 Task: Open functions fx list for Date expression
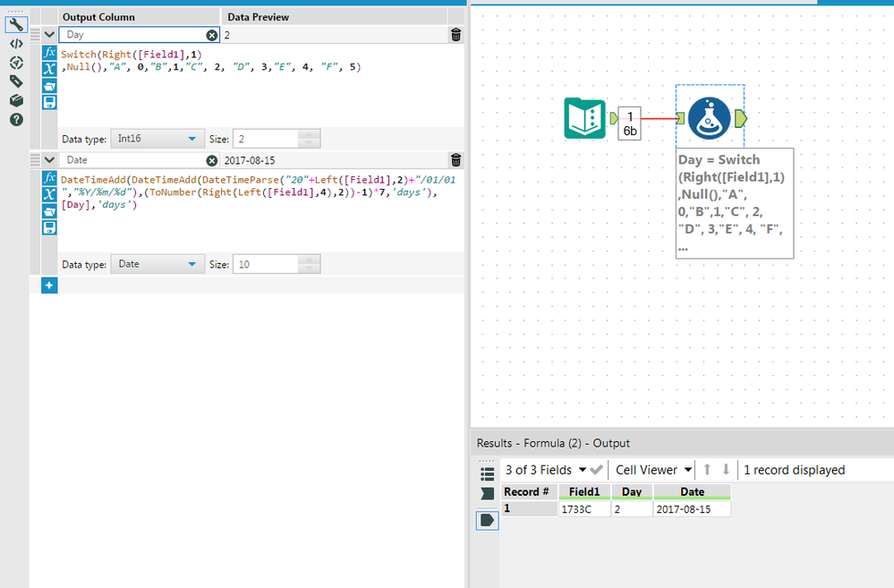click(x=49, y=178)
